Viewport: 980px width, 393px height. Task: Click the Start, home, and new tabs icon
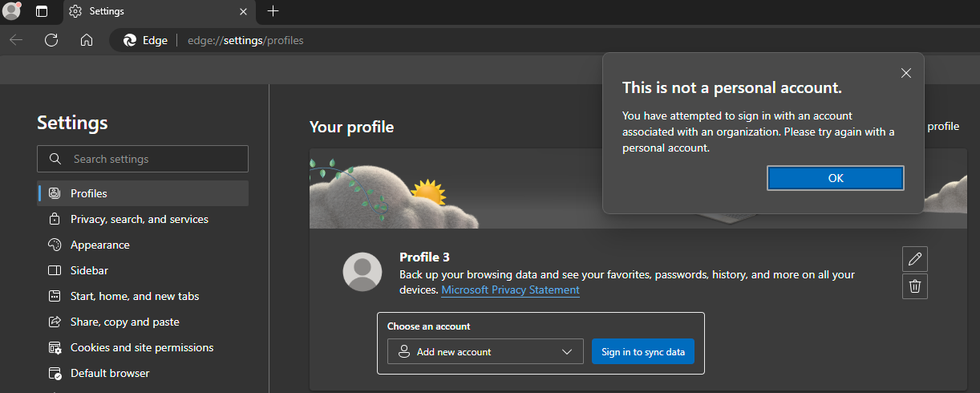(x=55, y=296)
